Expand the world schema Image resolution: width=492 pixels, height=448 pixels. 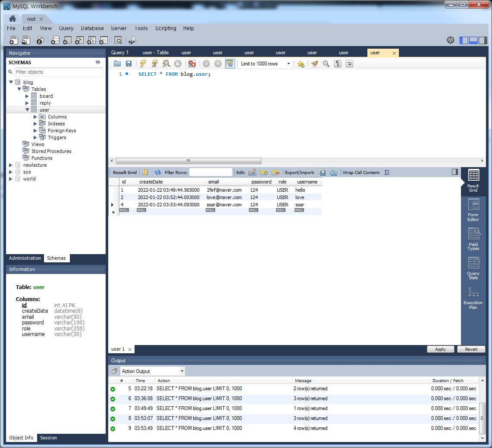point(11,179)
